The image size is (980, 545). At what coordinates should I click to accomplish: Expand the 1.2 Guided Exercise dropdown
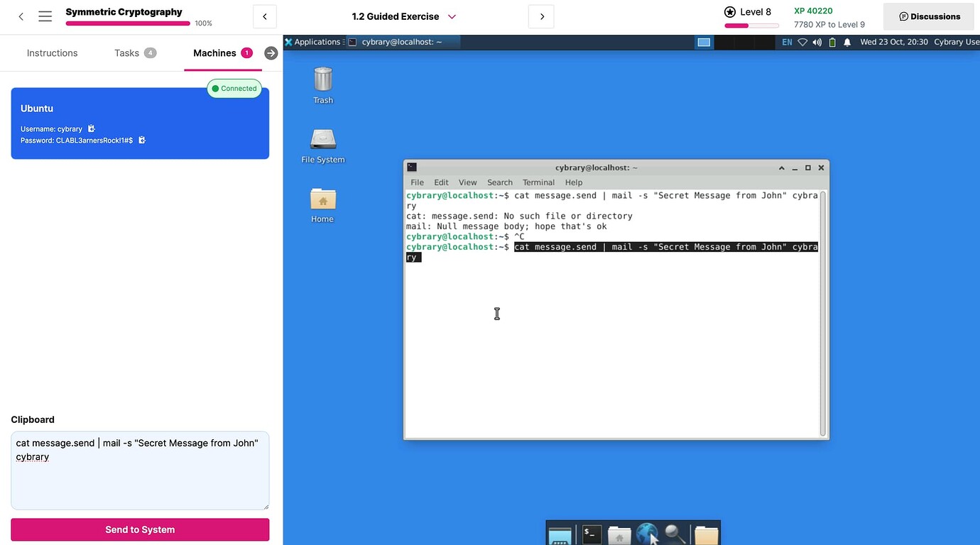click(x=452, y=16)
